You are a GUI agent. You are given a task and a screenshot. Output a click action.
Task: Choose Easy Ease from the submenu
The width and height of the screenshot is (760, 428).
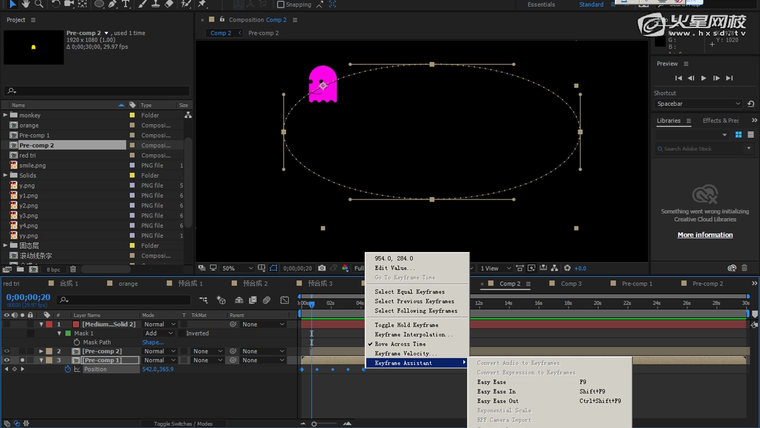[492, 381]
